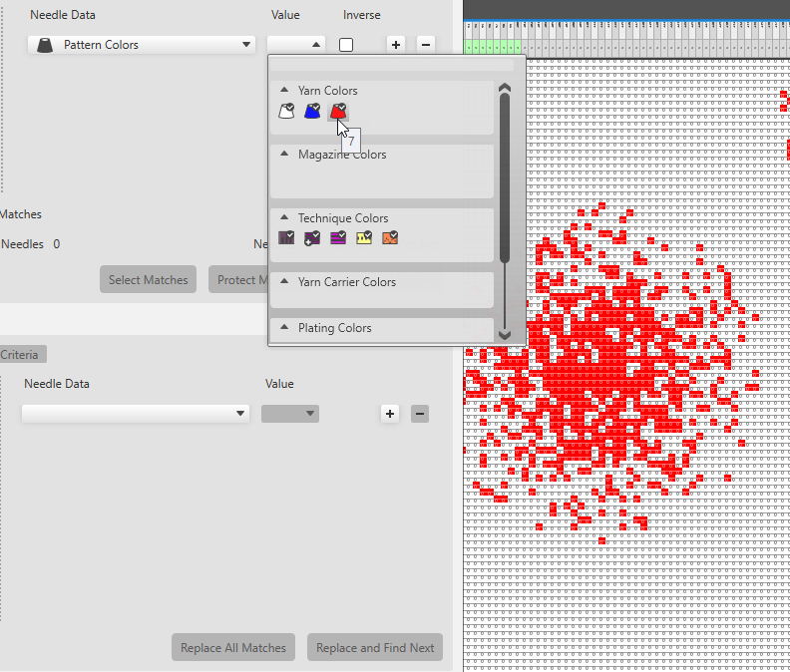
Task: Click the Replace All Matches button
Action: 233,648
